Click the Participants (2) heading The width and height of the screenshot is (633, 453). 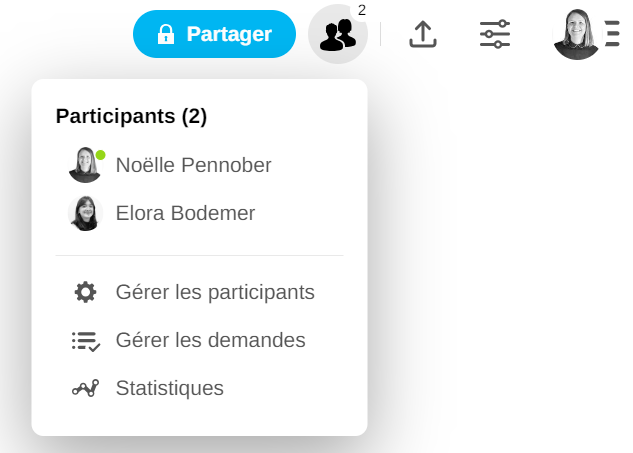coord(131,116)
